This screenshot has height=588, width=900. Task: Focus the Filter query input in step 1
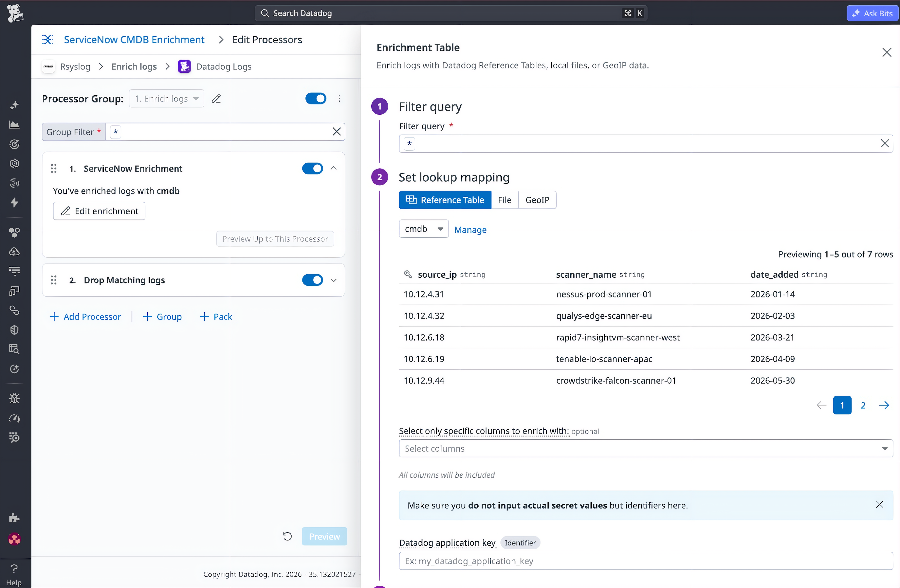646,144
